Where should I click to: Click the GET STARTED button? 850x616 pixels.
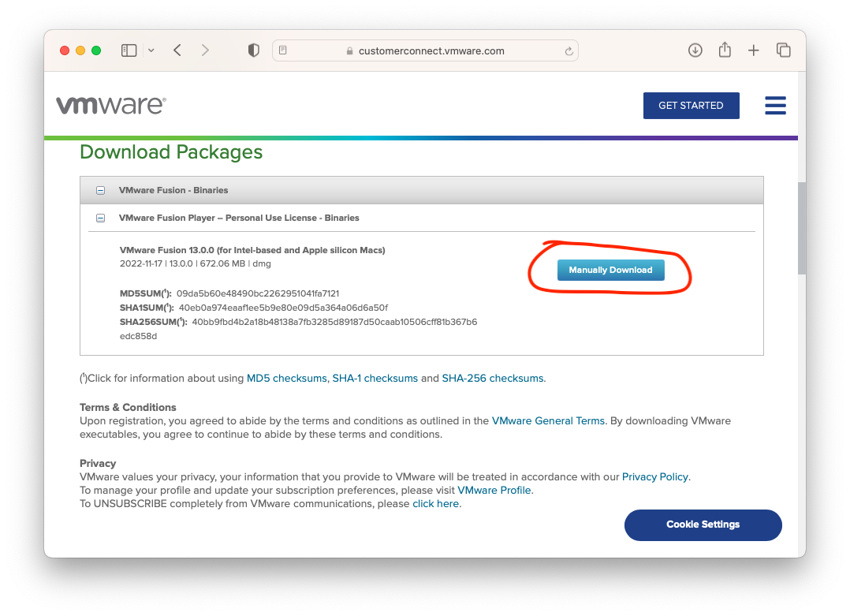[692, 105]
